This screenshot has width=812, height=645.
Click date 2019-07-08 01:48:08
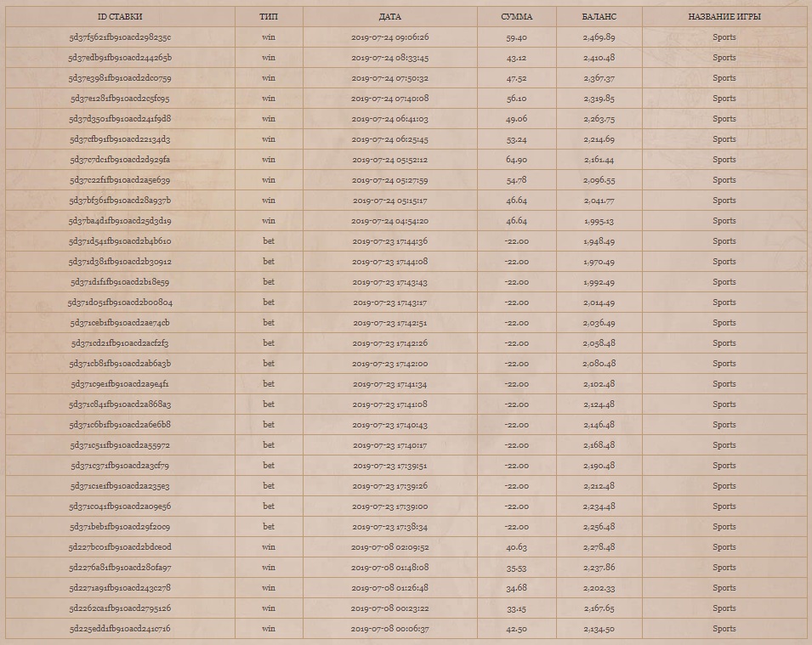(390, 568)
